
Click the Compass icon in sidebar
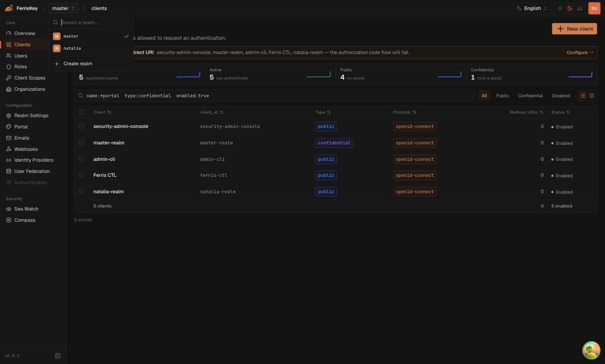[x=9, y=220]
